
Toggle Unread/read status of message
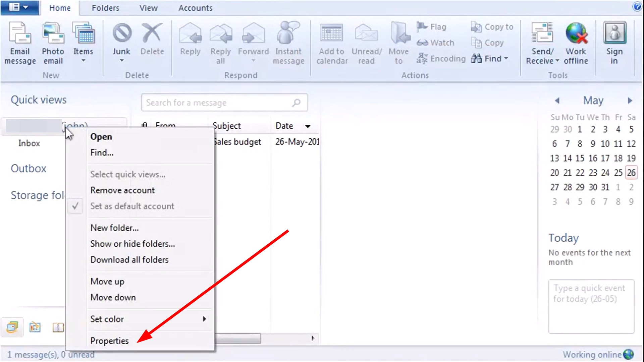pos(366,43)
